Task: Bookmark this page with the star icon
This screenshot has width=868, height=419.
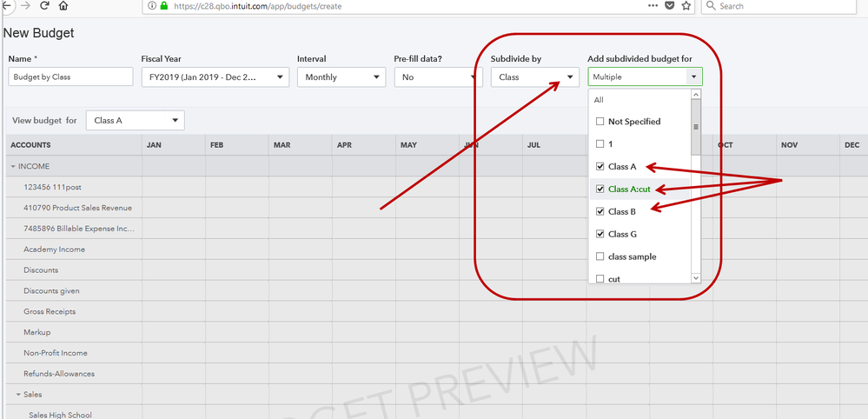Action: 686,5
